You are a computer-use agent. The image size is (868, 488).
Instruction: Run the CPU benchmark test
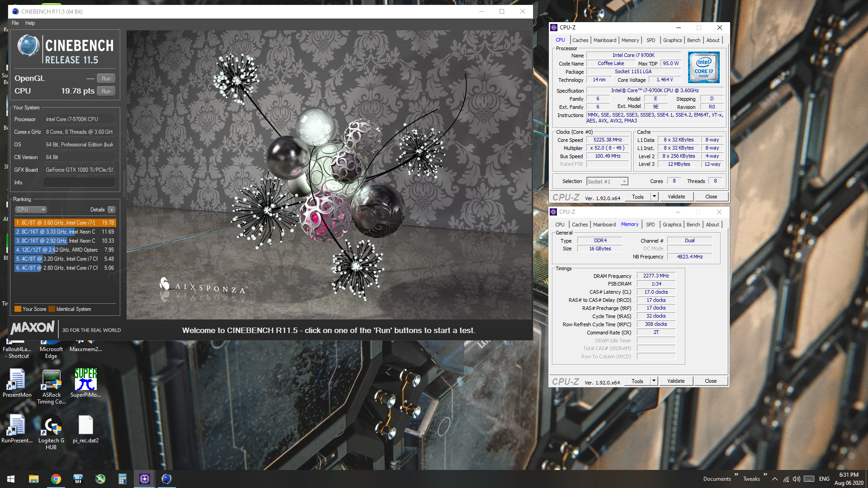(106, 91)
